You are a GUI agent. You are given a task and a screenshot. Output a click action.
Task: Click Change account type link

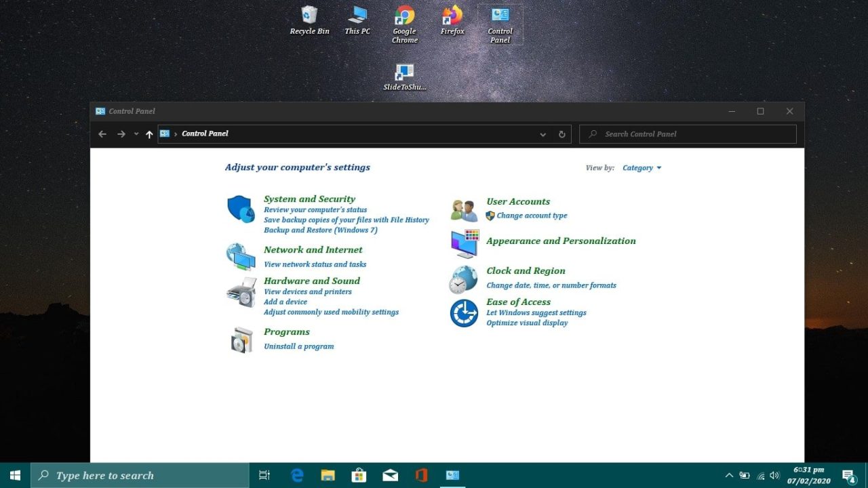[532, 216]
